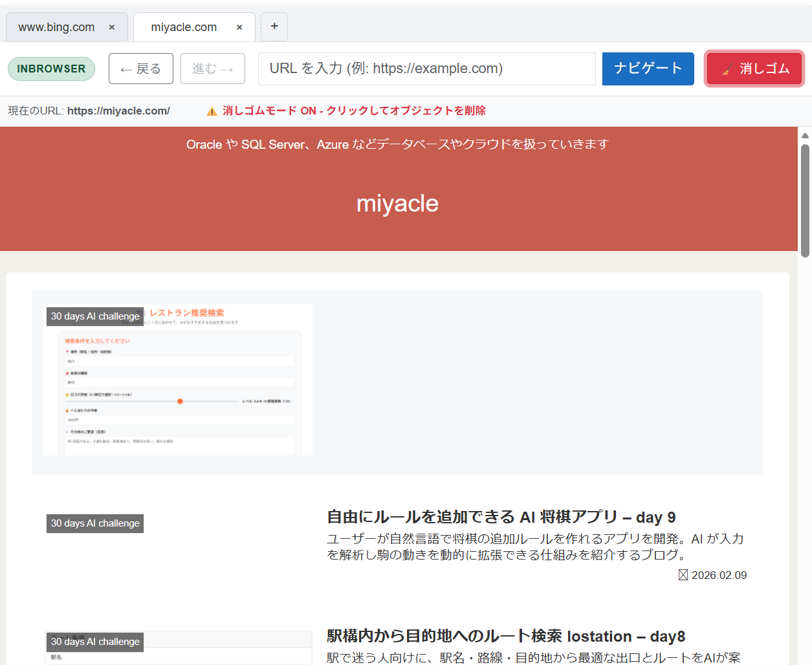Go back with the 戻る button

(x=141, y=69)
